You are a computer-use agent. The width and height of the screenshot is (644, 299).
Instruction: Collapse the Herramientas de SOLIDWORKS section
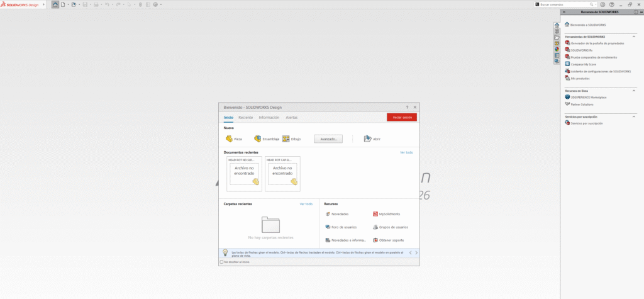634,37
